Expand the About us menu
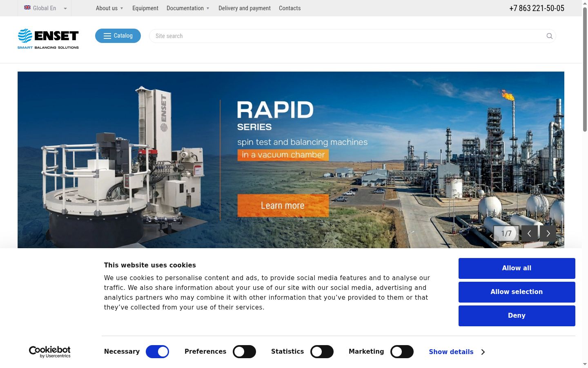The width and height of the screenshot is (588, 368). coord(109,8)
